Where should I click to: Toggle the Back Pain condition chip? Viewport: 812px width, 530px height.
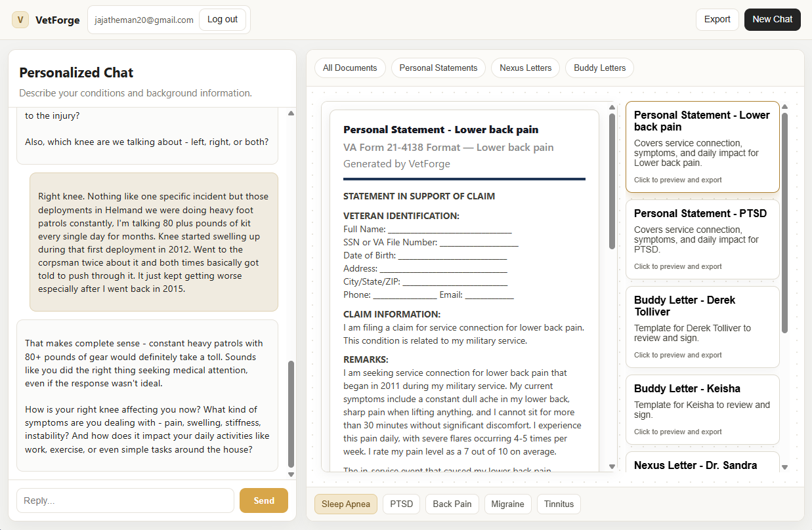(452, 504)
